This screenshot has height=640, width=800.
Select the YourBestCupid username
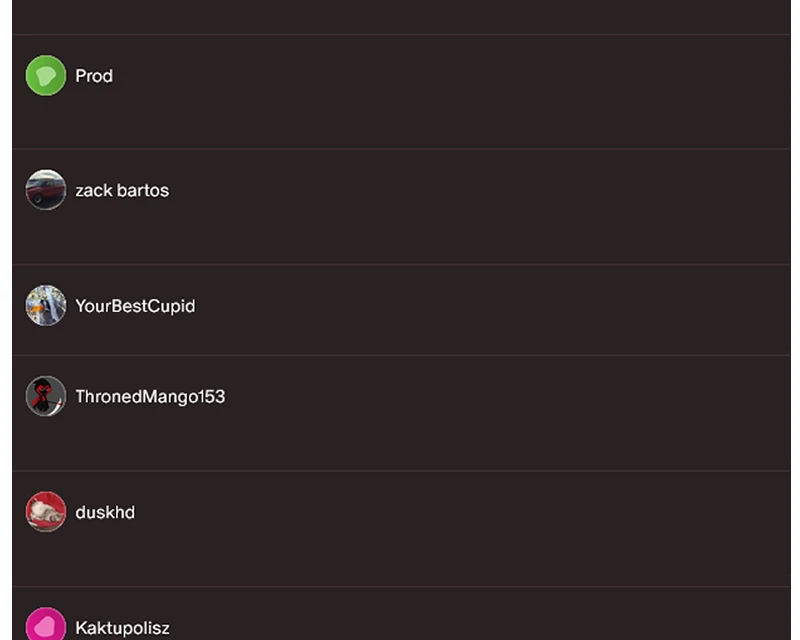point(135,306)
